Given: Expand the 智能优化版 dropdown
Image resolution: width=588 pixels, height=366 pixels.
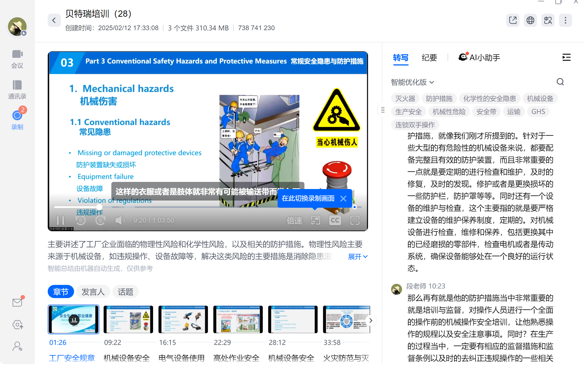Looking at the screenshot, I should point(412,82).
